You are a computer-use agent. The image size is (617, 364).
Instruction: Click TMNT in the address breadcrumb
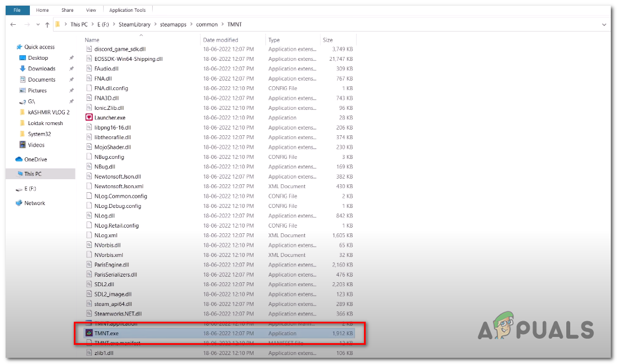tap(234, 24)
